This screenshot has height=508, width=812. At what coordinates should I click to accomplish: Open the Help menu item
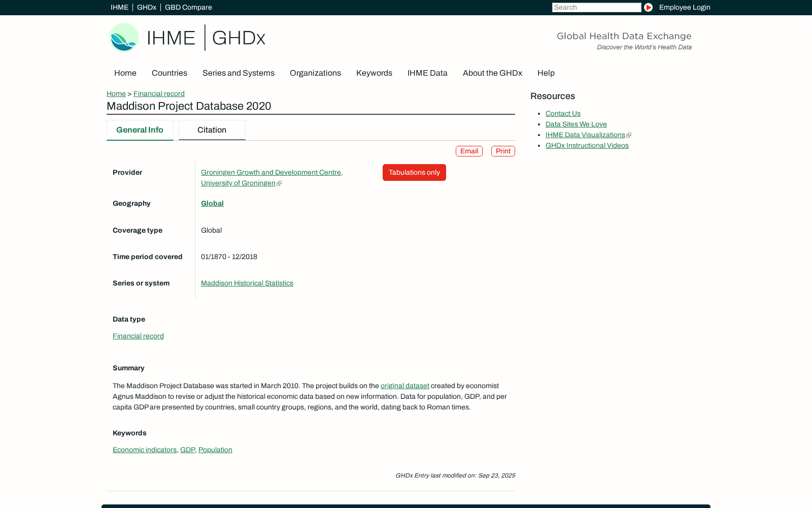tap(546, 73)
